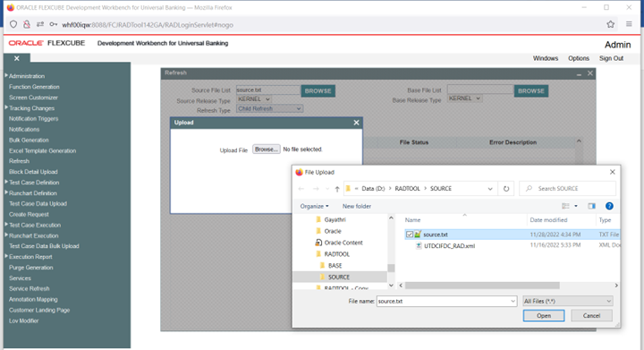This screenshot has width=644, height=350.
Task: Open the view options dropdown arrow
Action: (576, 206)
